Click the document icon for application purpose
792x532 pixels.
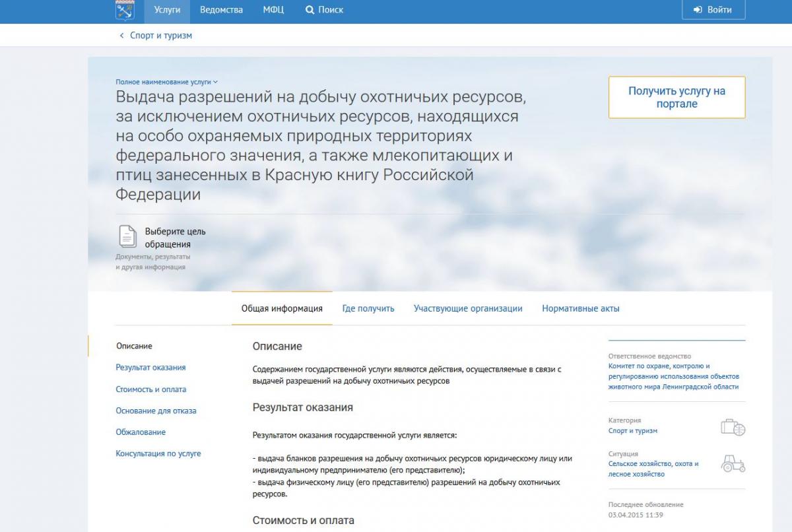coord(127,236)
